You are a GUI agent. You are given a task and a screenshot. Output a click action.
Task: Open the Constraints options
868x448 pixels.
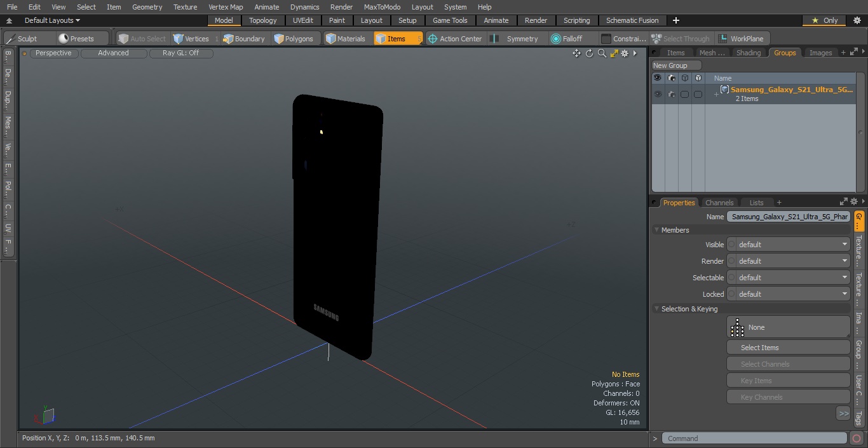coord(623,39)
